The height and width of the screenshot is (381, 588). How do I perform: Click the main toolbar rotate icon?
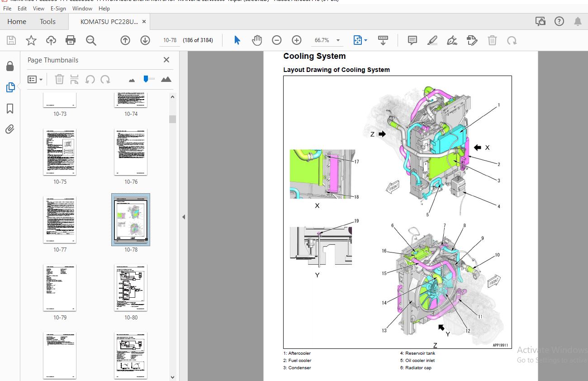click(512, 41)
